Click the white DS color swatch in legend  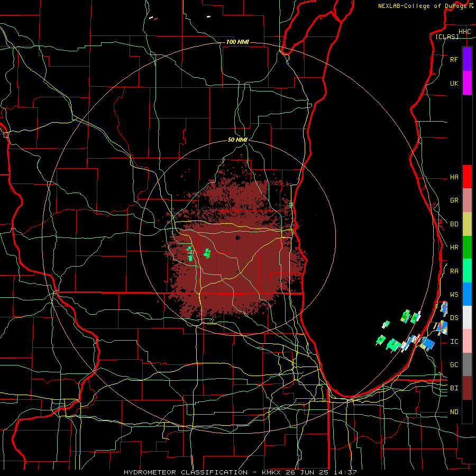point(467,317)
